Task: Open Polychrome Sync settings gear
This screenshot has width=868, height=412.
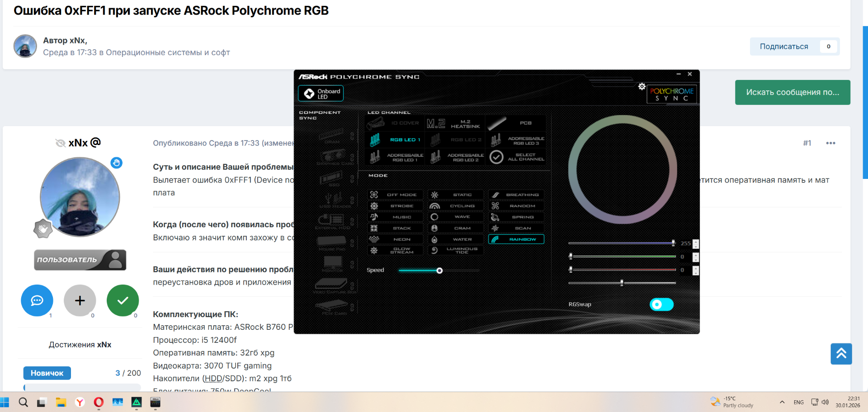Action: coord(642,86)
